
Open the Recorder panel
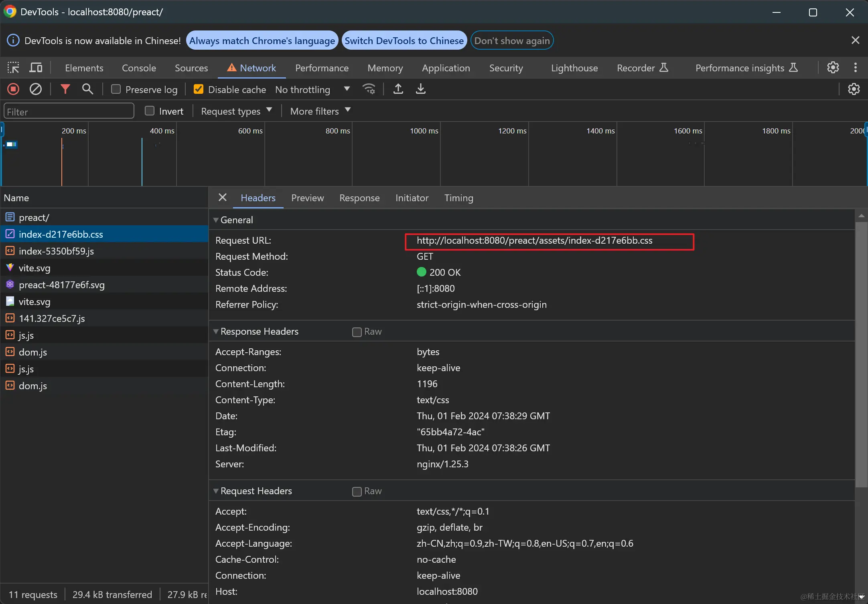[x=642, y=68]
